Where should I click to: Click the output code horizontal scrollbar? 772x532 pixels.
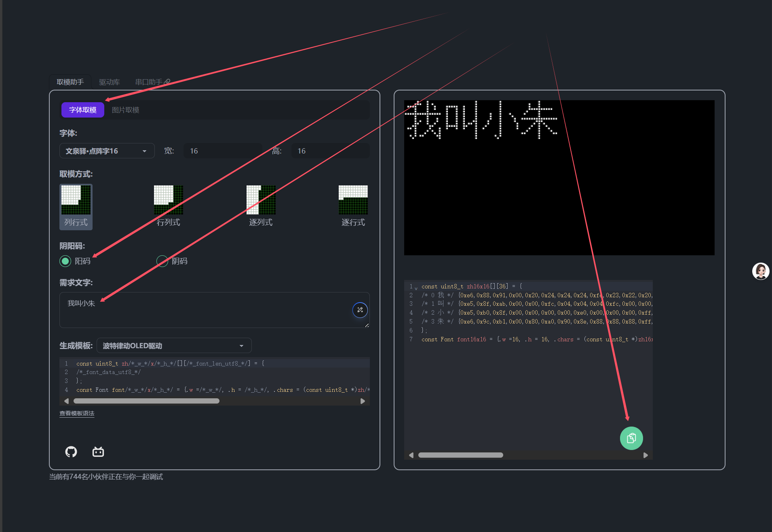pos(461,455)
